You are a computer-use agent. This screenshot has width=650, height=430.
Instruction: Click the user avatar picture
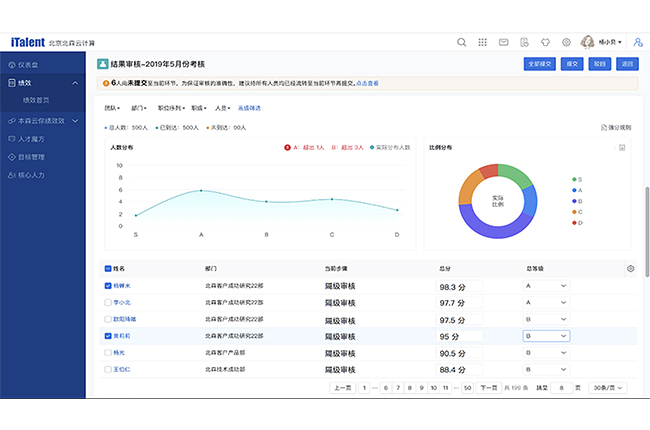coord(587,42)
